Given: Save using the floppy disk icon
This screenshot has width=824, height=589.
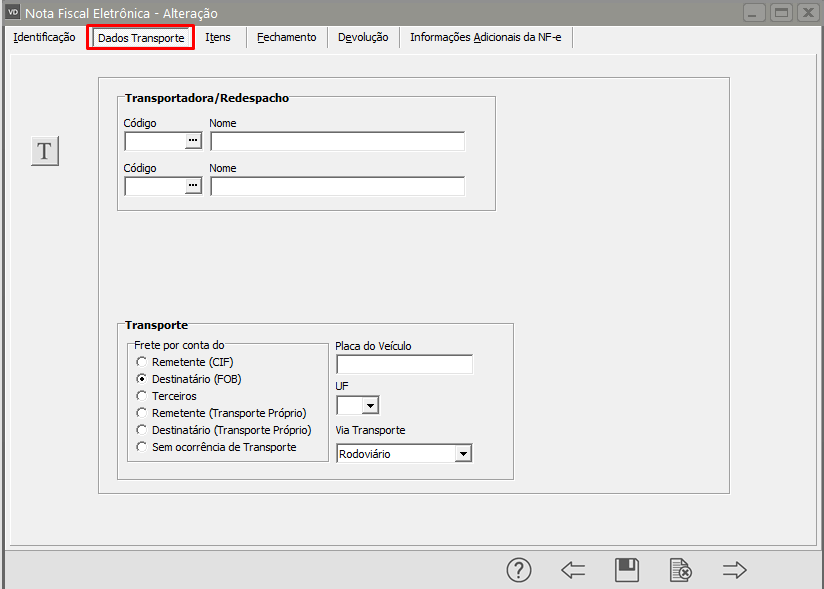Looking at the screenshot, I should [627, 570].
